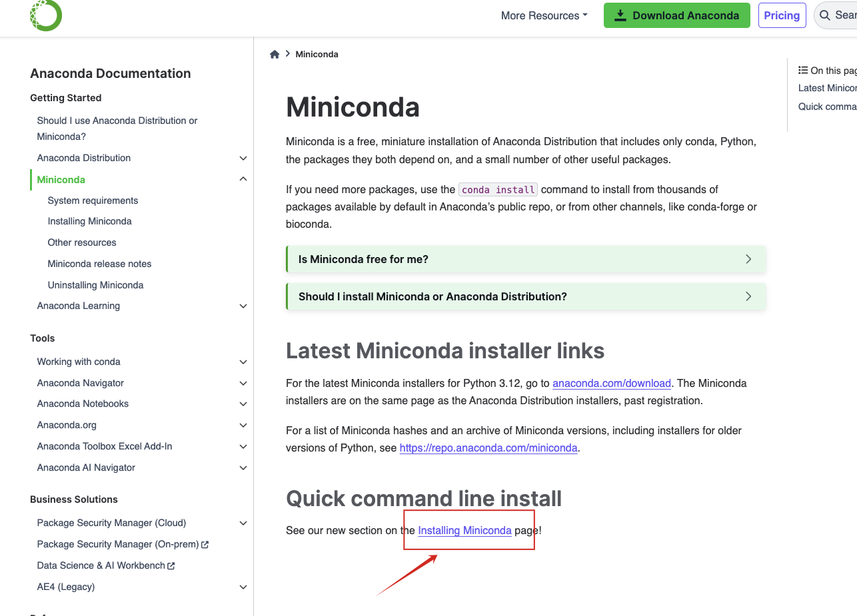The height and width of the screenshot is (616, 857).
Task: Click the Anaconda logo in header
Action: pos(46,15)
